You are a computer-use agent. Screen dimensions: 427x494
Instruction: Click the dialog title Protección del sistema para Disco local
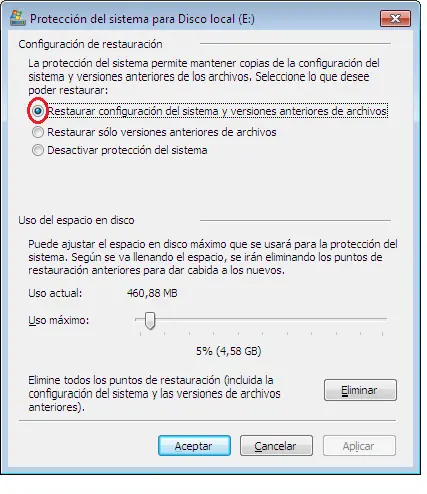pyautogui.click(x=142, y=19)
